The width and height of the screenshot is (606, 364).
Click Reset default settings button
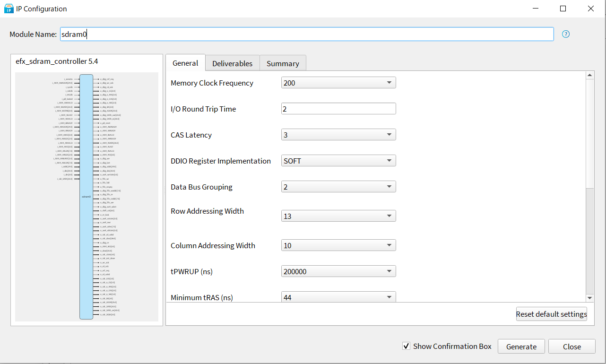[551, 314]
